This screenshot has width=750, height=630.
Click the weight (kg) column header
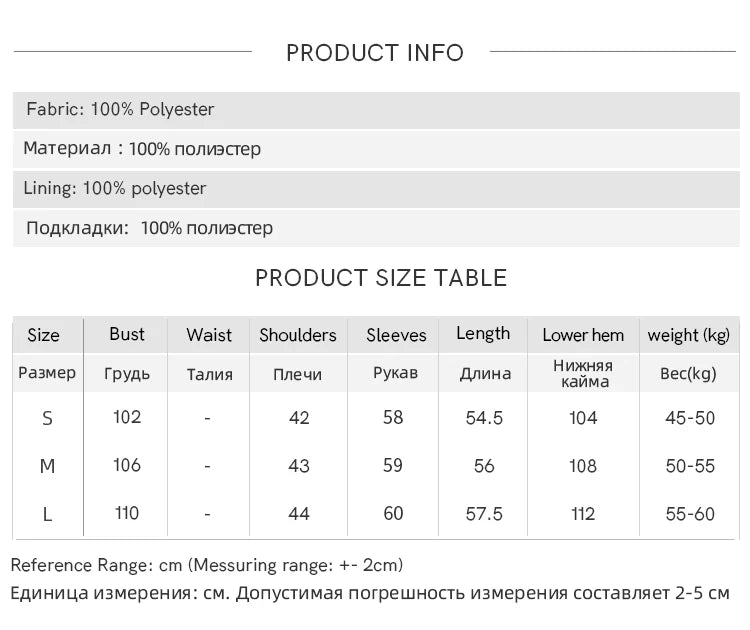689,335
